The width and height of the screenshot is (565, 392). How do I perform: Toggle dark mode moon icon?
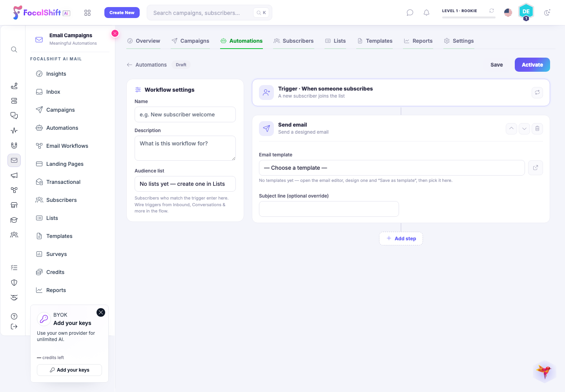(x=547, y=13)
